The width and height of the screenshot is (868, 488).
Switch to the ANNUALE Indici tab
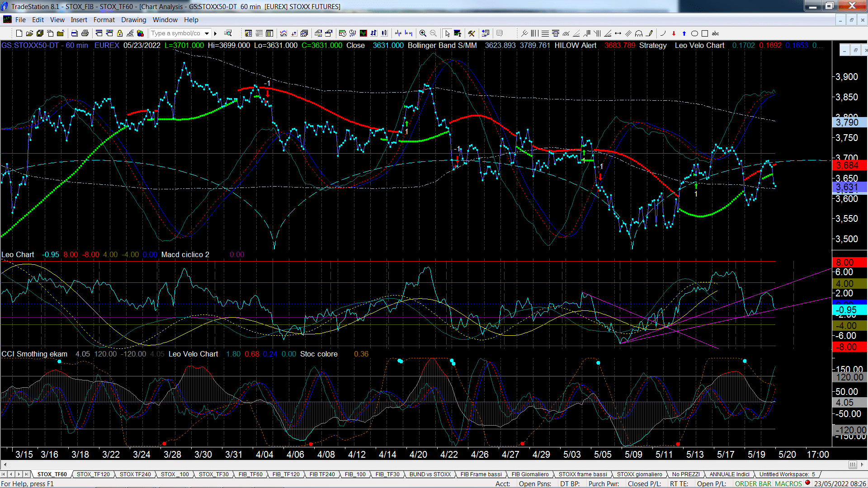729,474
